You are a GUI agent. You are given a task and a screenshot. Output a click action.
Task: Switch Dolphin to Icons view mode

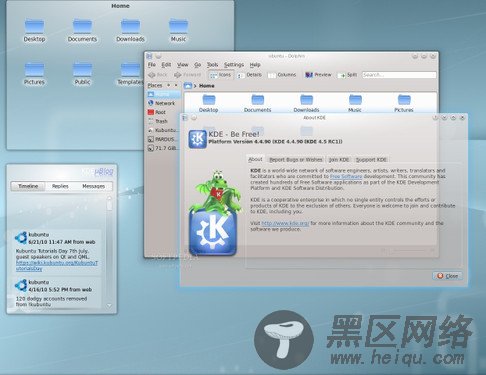point(220,75)
